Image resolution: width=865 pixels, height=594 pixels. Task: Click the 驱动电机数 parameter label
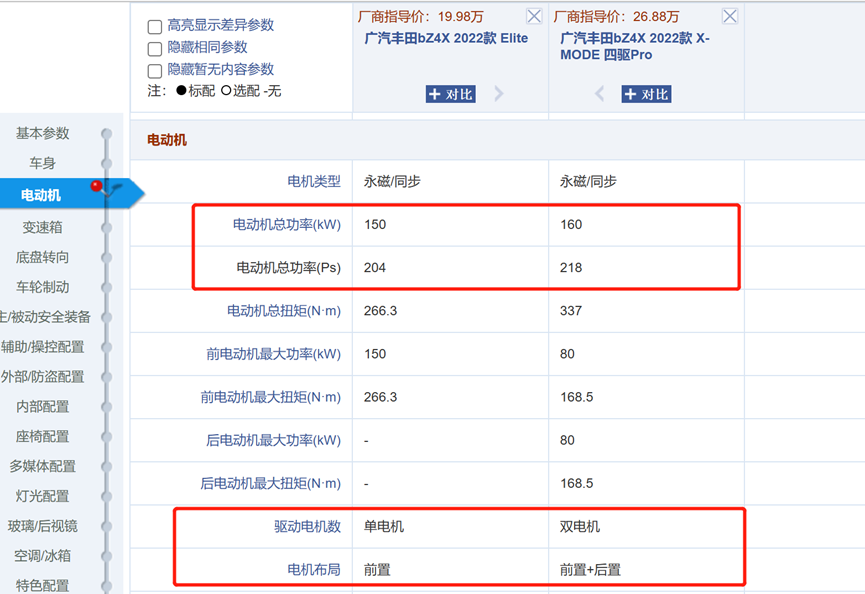(307, 526)
